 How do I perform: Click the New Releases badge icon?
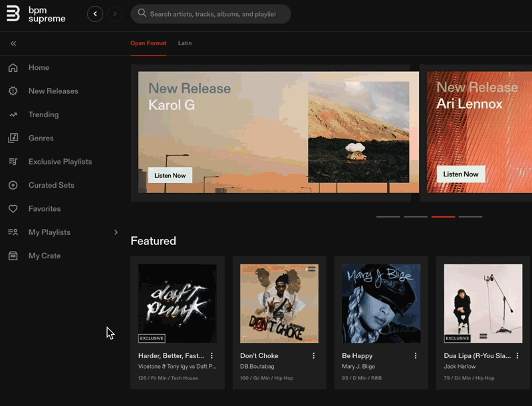point(13,91)
